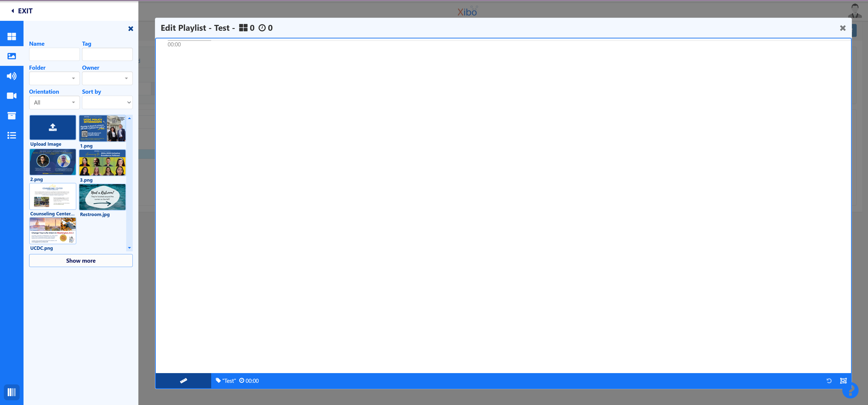Open the user avatar menu
The height and width of the screenshot is (405, 868).
tap(855, 11)
